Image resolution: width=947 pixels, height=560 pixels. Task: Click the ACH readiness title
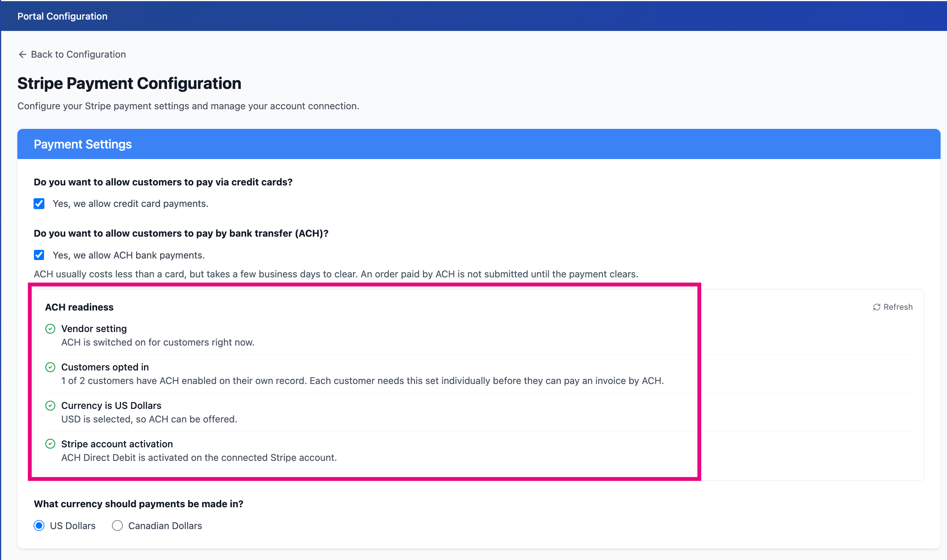point(79,307)
